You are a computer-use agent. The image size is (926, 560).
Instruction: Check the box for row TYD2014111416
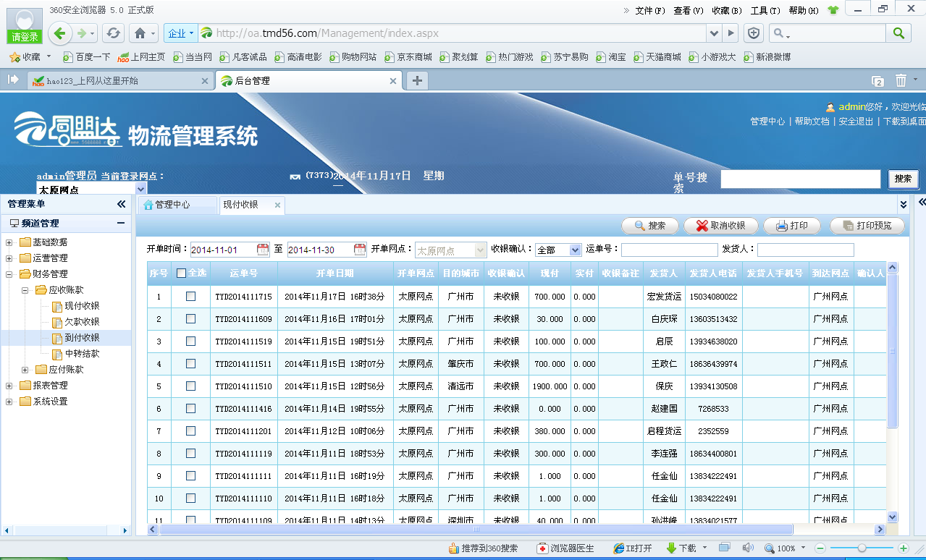click(190, 408)
